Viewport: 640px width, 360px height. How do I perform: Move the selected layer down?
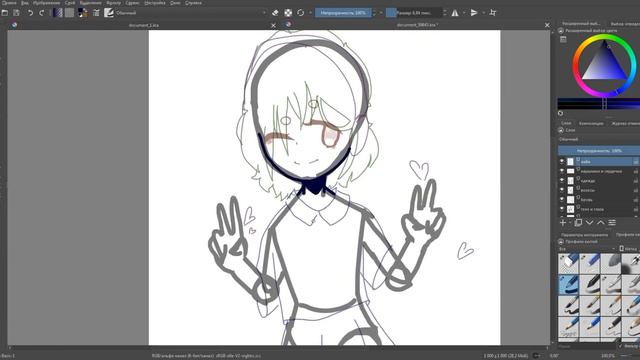click(589, 222)
